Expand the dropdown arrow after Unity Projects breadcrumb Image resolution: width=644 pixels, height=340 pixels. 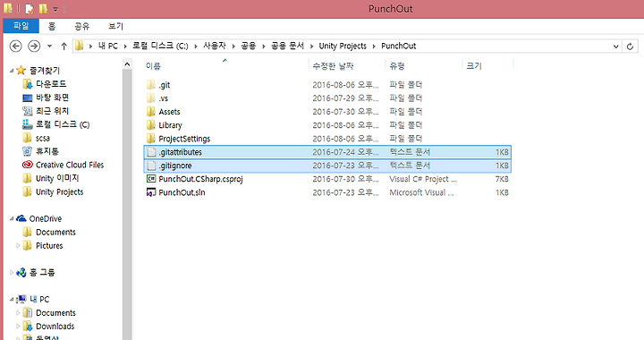[x=374, y=46]
